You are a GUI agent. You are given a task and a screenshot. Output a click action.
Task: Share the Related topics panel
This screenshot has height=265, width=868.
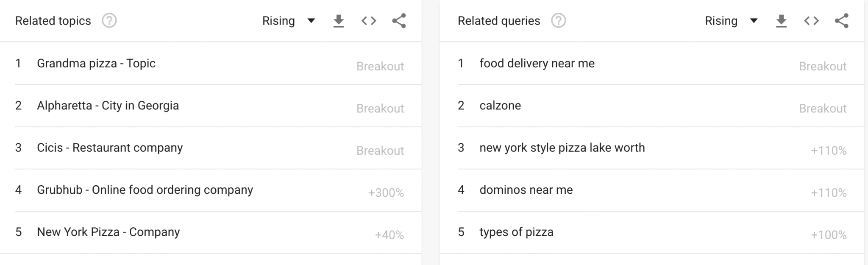click(399, 21)
